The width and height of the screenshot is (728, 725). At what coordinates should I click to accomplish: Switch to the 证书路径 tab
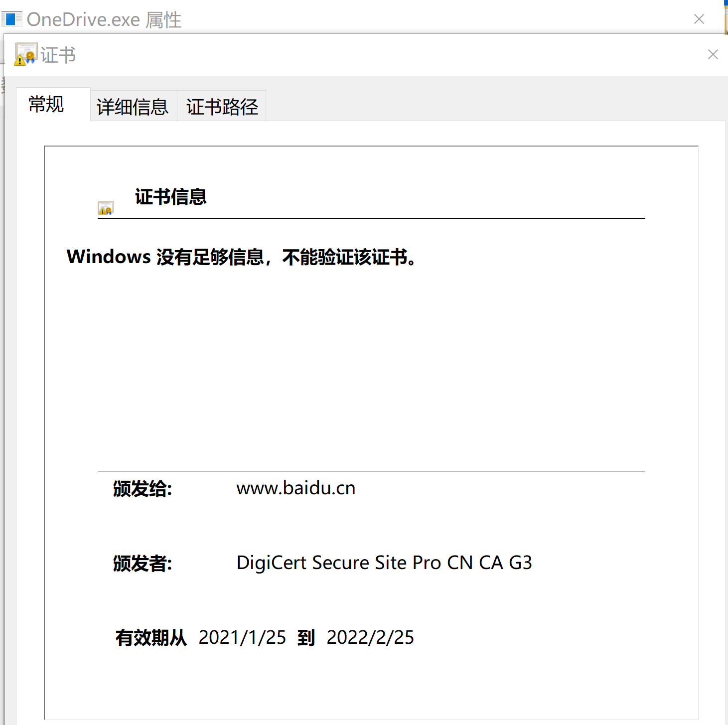point(222,106)
